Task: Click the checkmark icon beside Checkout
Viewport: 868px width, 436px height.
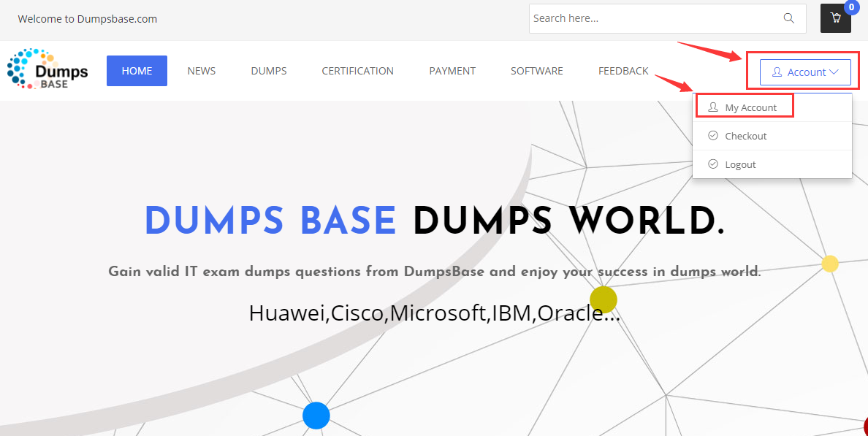Action: click(713, 136)
